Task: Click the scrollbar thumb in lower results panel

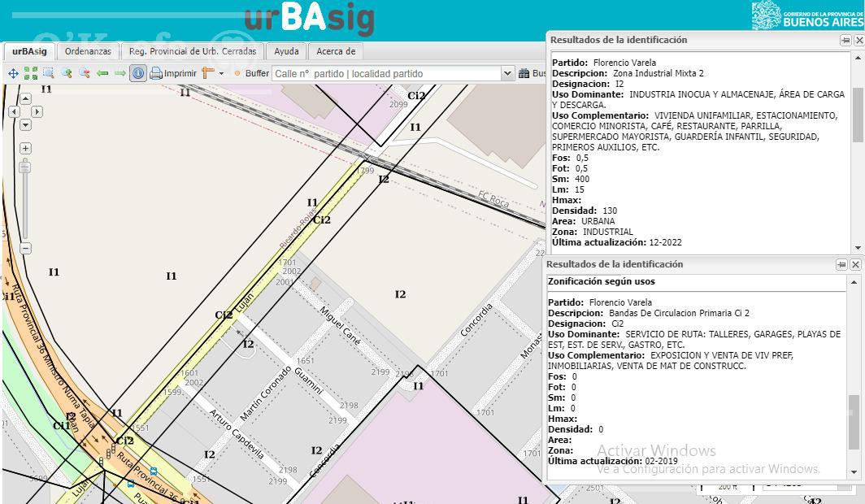Action: click(854, 423)
